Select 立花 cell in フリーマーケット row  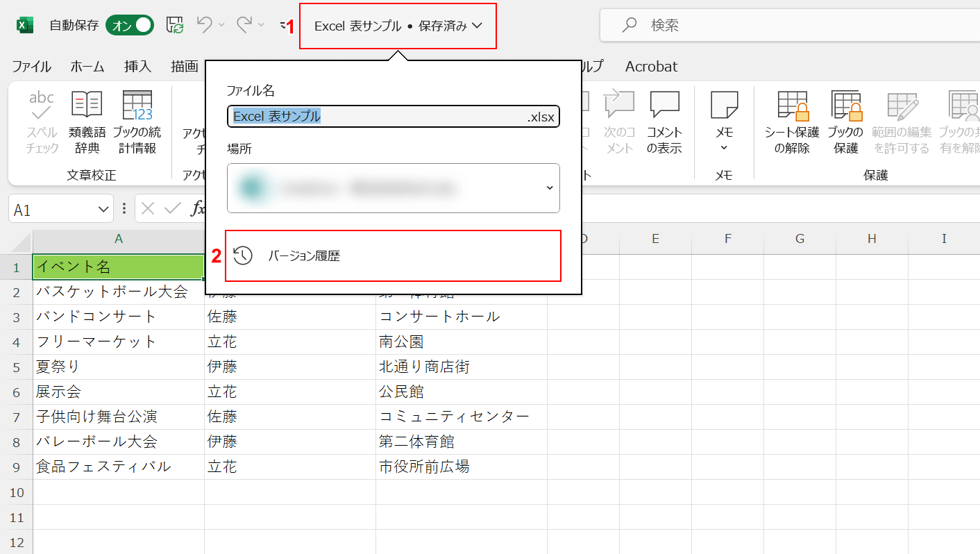[290, 342]
